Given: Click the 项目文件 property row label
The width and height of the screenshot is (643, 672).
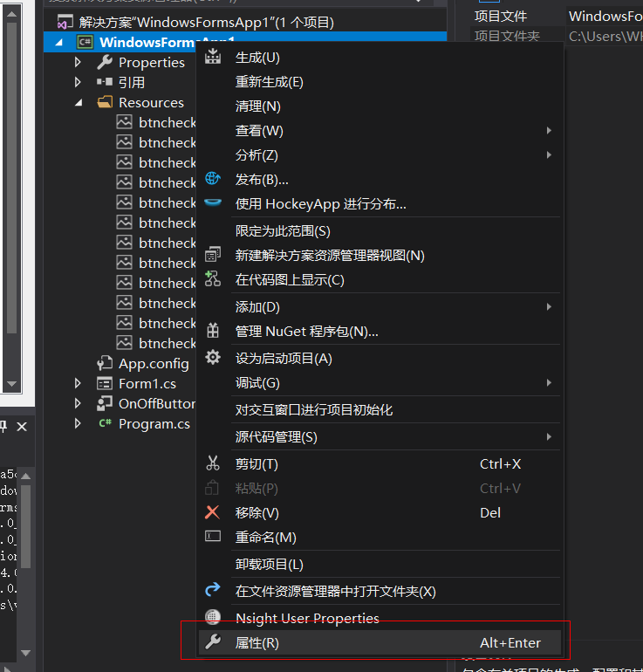Looking at the screenshot, I should coord(500,17).
